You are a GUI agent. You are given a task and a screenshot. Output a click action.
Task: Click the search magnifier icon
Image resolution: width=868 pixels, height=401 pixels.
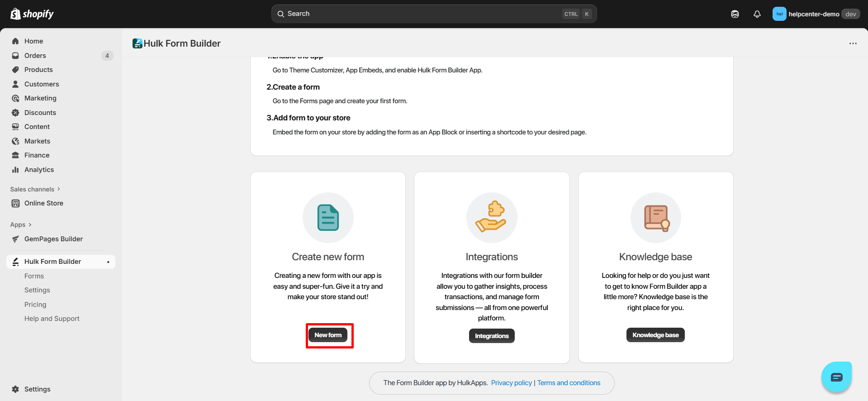(281, 14)
